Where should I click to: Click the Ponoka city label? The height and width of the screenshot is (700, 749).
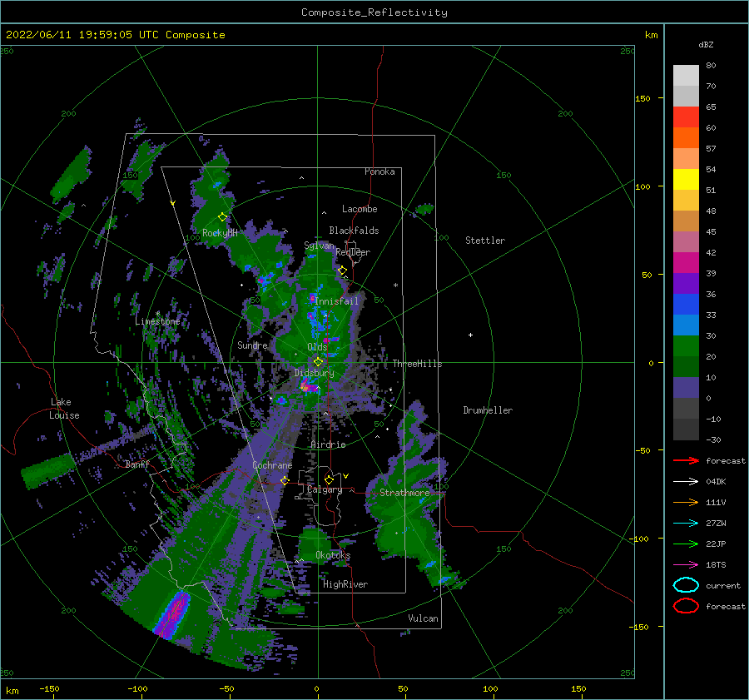[379, 171]
